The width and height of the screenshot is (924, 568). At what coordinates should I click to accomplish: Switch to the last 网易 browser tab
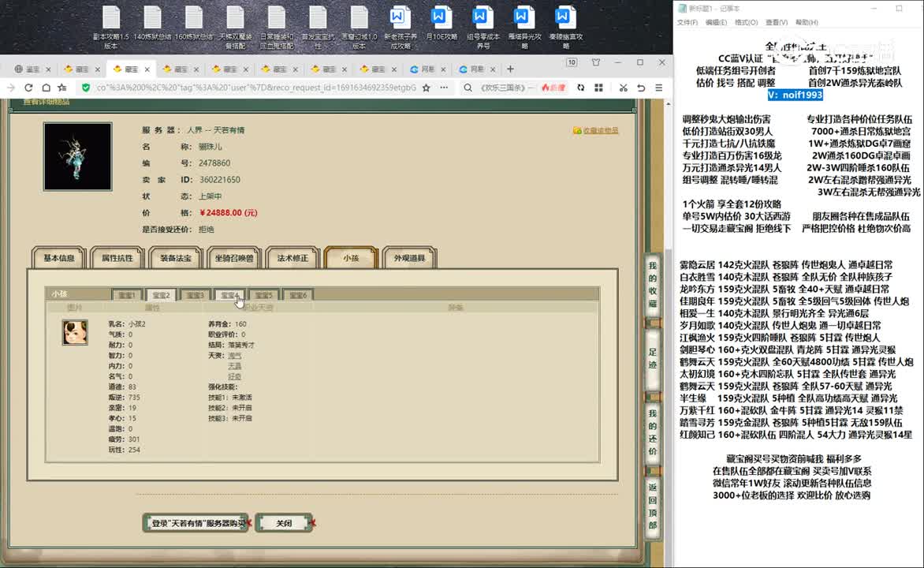click(477, 69)
